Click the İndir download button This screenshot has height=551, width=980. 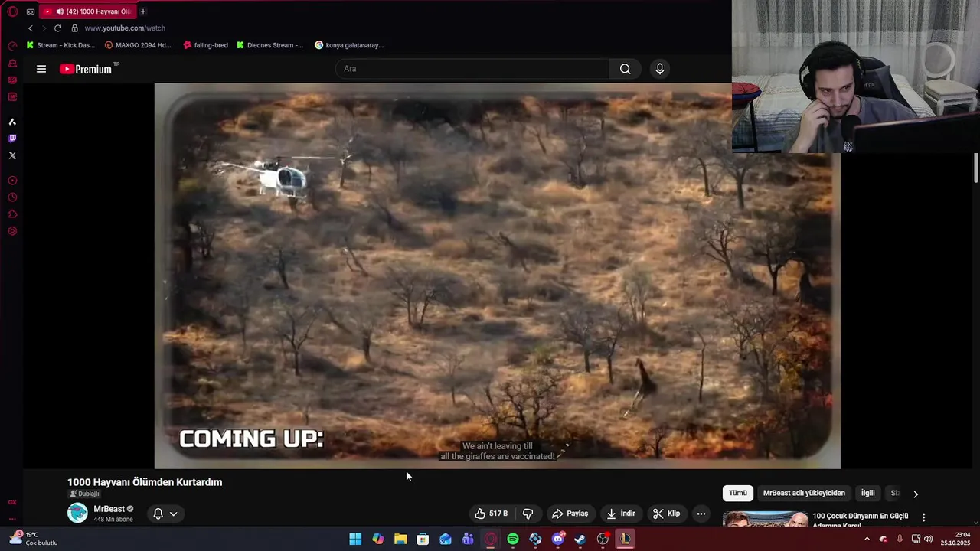click(x=621, y=514)
